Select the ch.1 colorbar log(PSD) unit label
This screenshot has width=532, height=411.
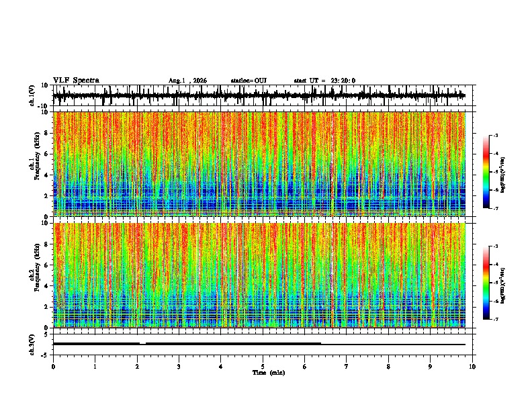click(502, 175)
